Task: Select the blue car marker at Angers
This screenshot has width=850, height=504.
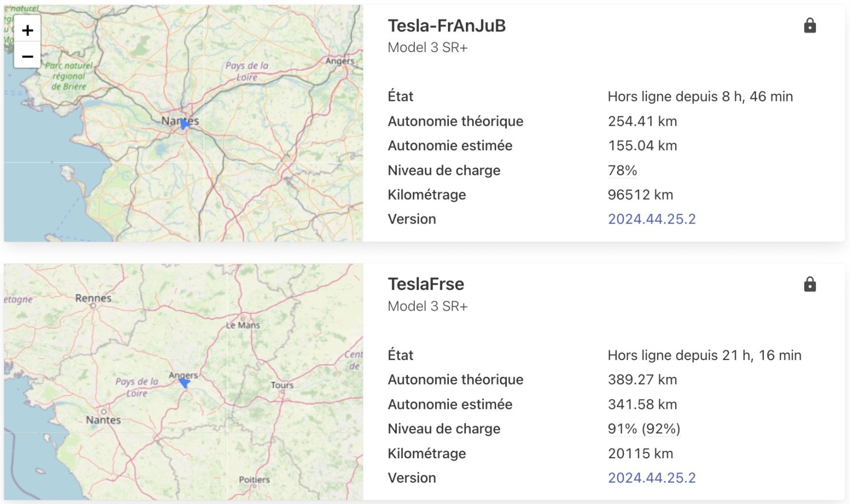Action: click(184, 382)
